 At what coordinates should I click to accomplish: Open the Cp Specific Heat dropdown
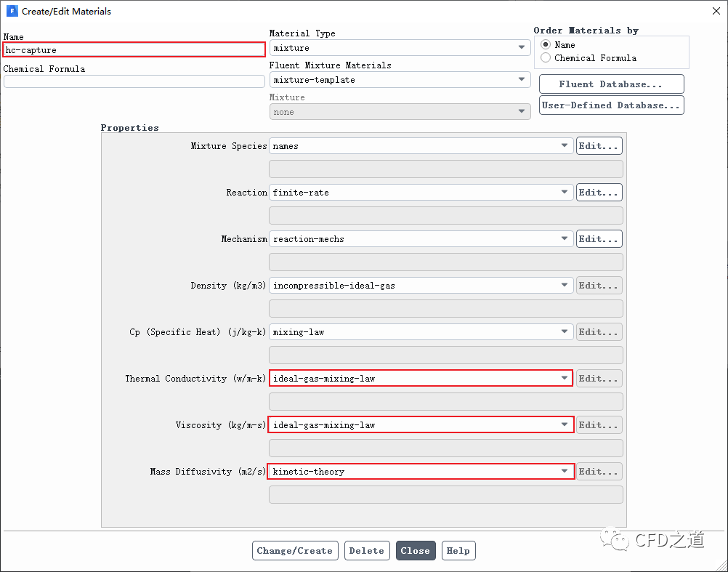(x=421, y=332)
